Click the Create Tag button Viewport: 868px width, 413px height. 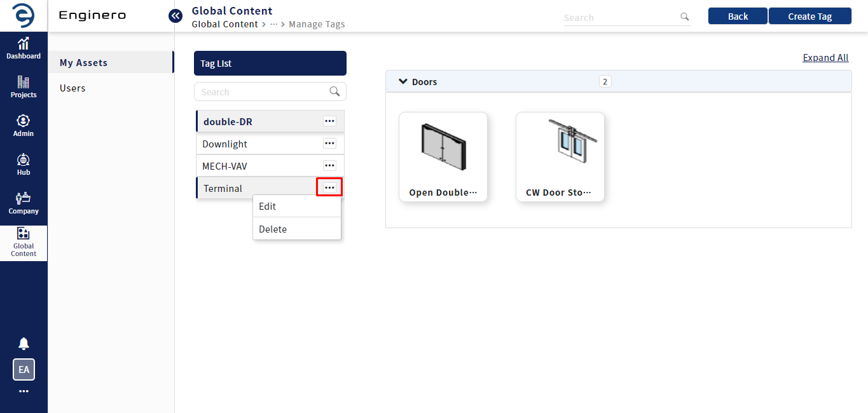(809, 17)
